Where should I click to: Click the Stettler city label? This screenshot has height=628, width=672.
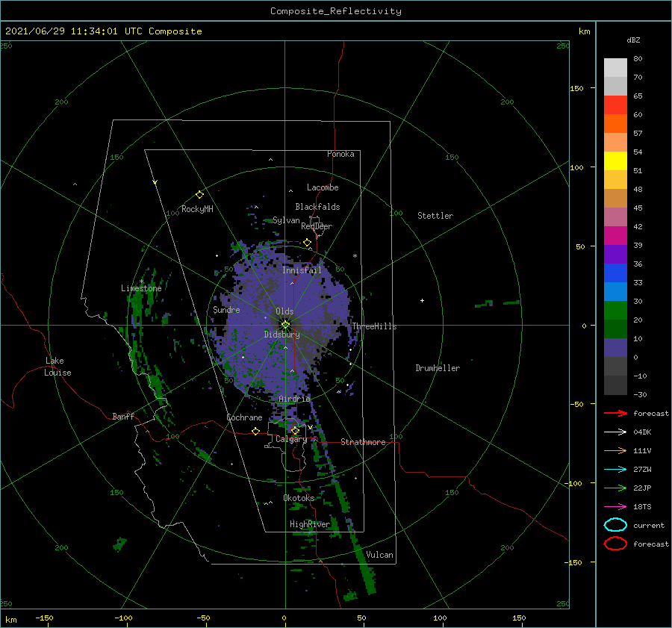[x=435, y=216]
